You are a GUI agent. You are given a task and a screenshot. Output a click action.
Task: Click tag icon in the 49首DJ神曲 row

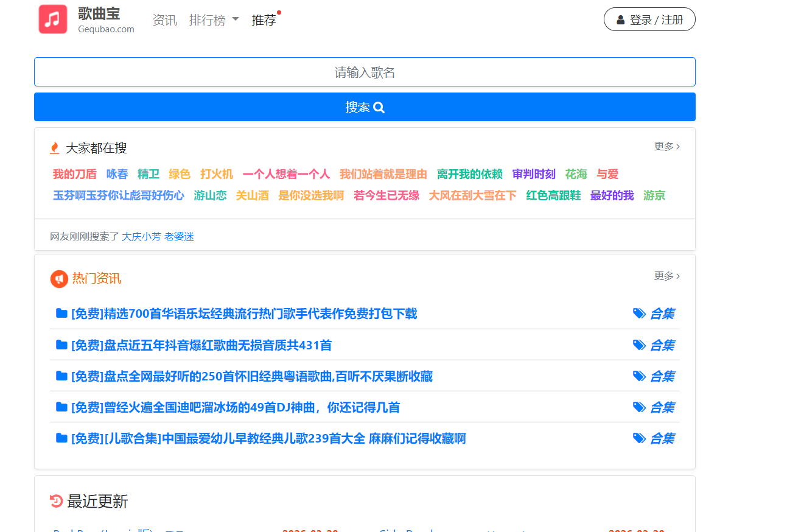tap(639, 407)
